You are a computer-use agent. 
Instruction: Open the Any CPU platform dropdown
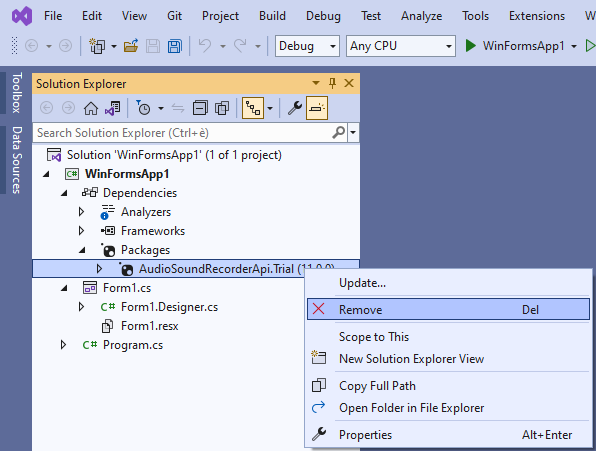(401, 46)
